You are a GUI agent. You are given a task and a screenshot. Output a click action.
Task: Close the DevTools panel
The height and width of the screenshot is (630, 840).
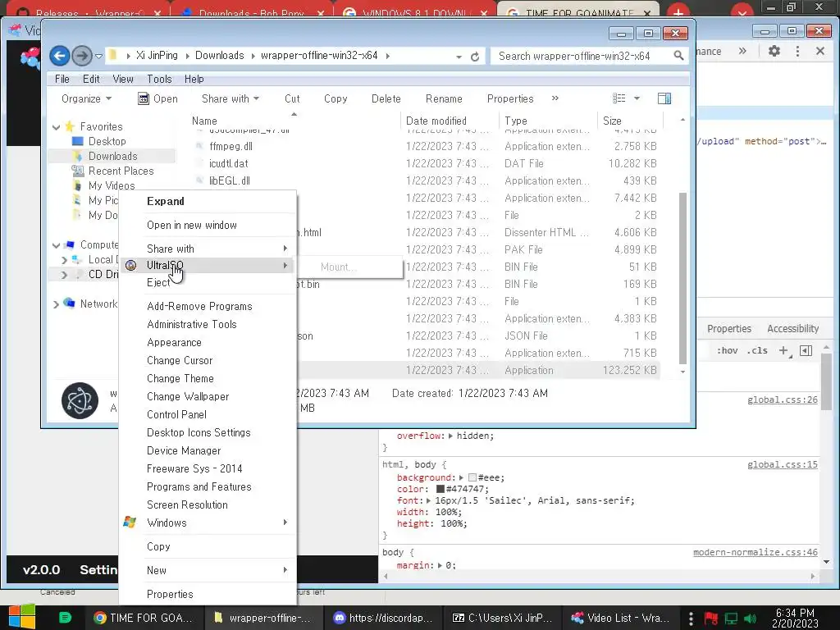tap(820, 52)
